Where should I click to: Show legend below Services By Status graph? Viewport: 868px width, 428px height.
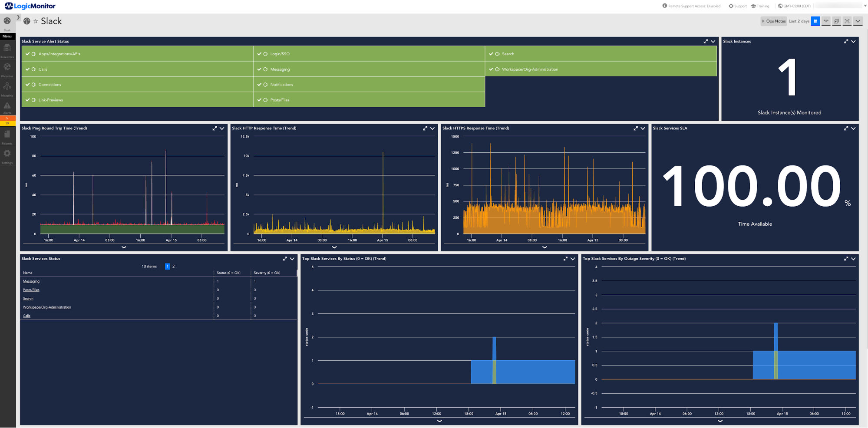[439, 421]
